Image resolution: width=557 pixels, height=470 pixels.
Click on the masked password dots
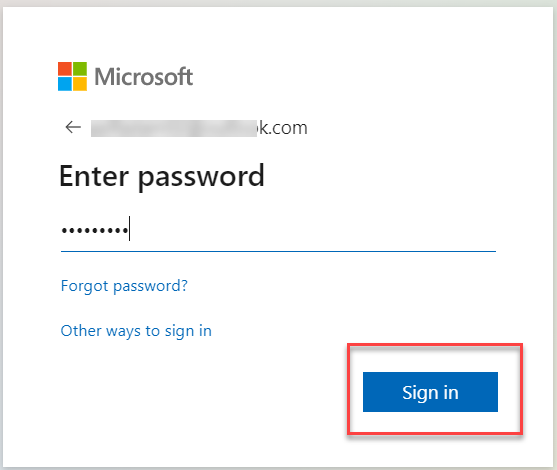click(x=95, y=231)
